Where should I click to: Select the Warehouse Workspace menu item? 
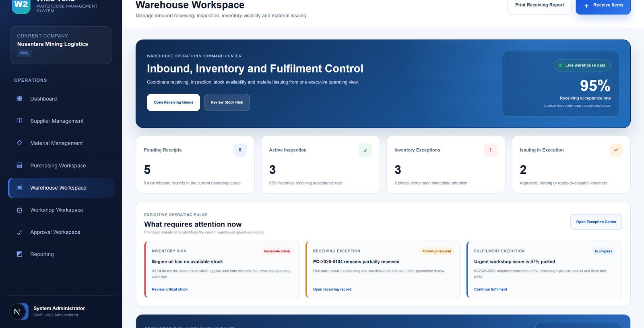coord(61,188)
